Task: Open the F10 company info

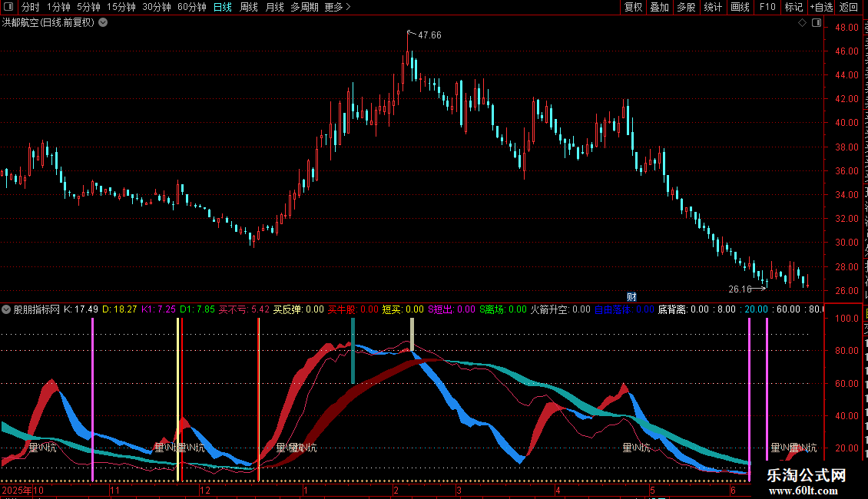Action: (x=767, y=7)
